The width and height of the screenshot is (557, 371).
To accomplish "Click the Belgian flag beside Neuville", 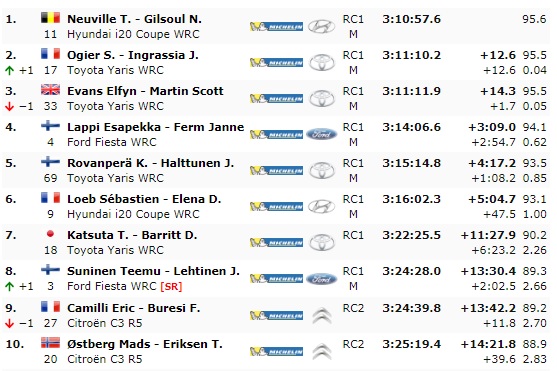I will [x=50, y=18].
